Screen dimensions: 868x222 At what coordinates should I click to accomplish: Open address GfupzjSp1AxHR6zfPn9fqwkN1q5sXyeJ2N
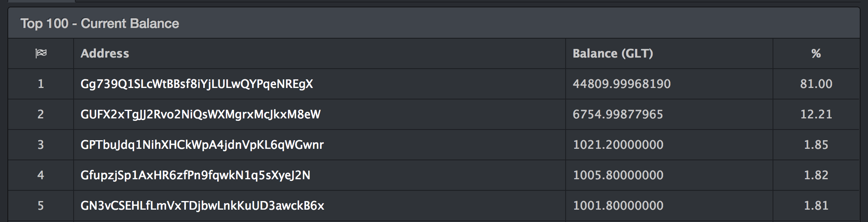pos(195,175)
